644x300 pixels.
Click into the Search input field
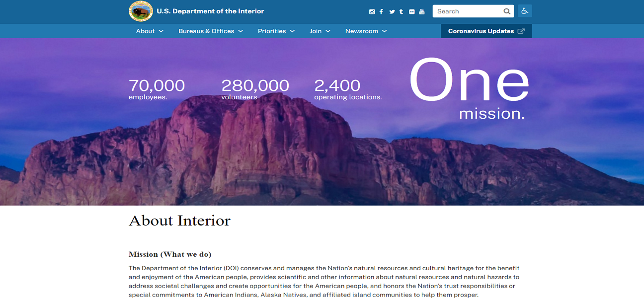point(467,11)
